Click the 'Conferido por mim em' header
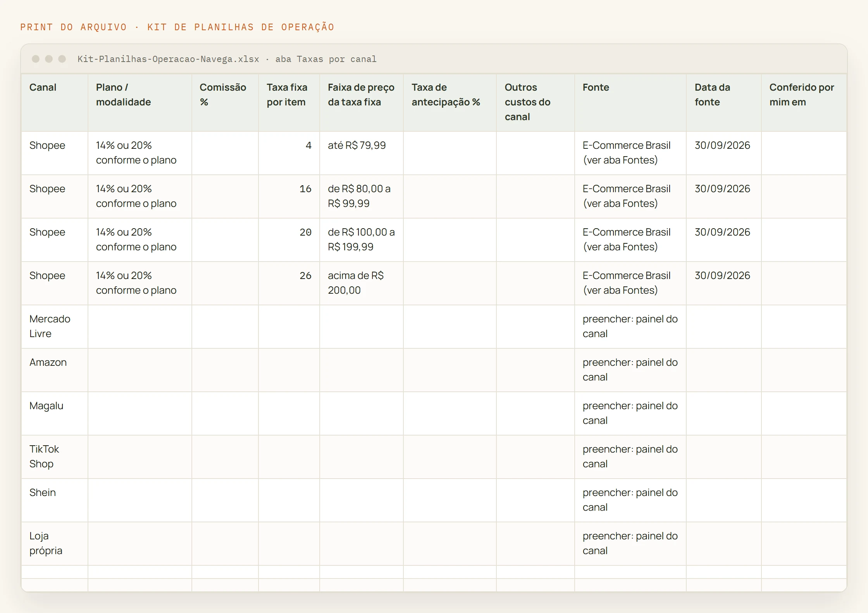The width and height of the screenshot is (868, 613). (804, 102)
